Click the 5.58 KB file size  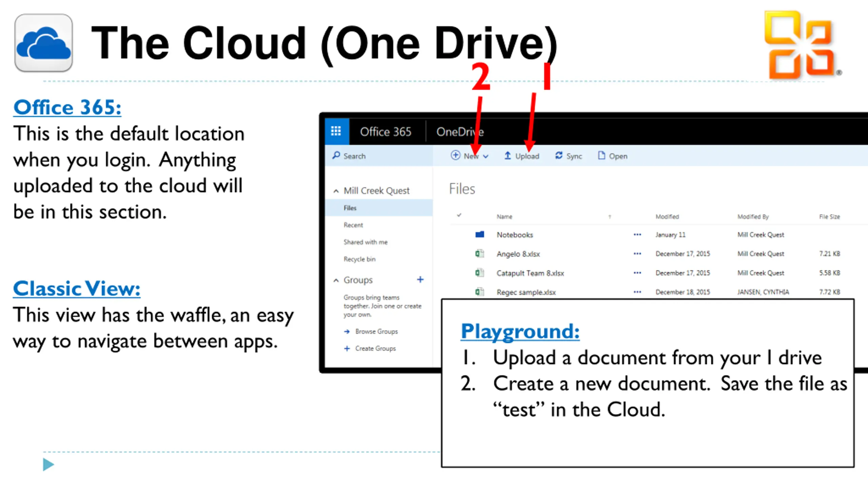click(830, 273)
